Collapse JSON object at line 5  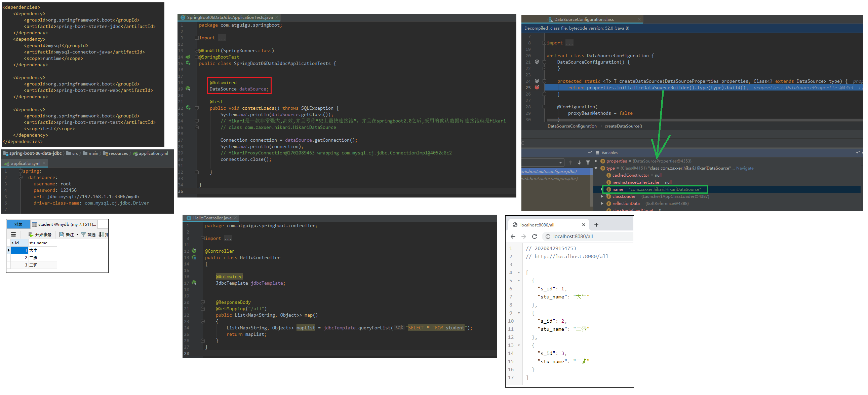tap(519, 281)
